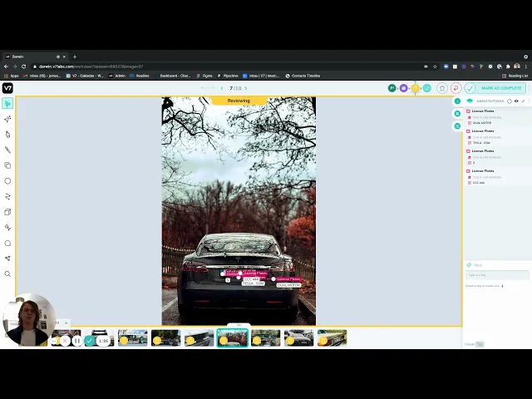Cancel the recording with red X

[x=65, y=341]
